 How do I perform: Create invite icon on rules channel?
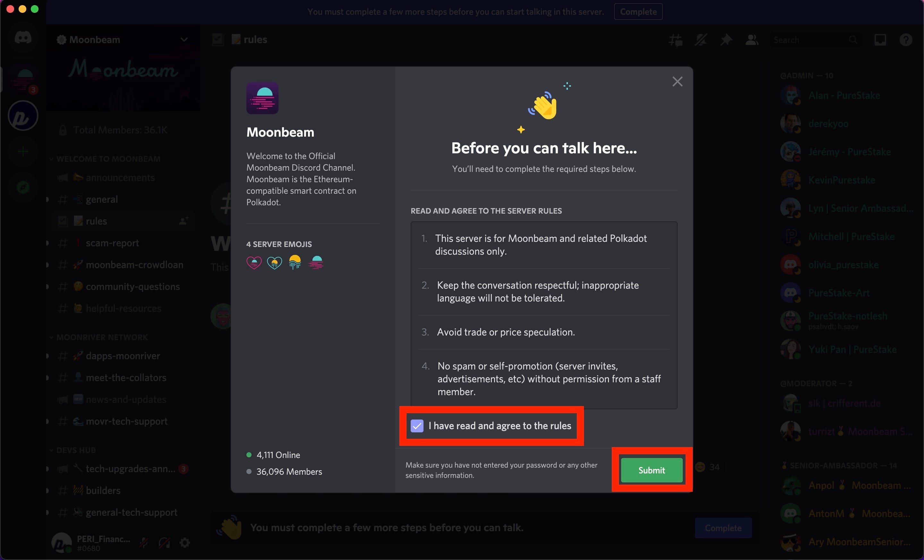(184, 221)
